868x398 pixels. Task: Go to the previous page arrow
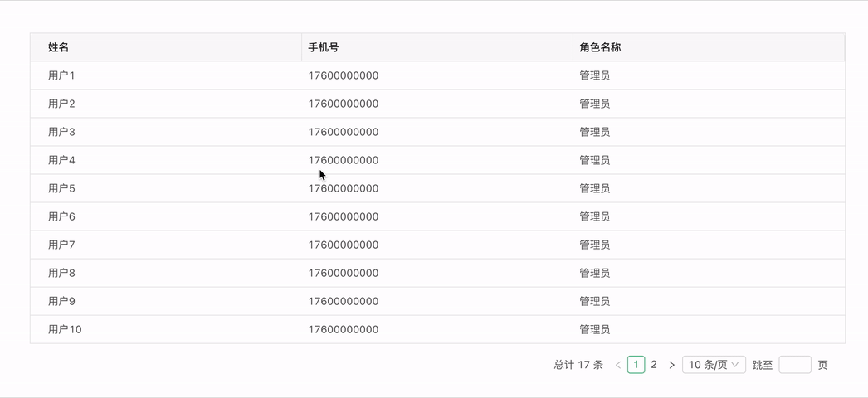pyautogui.click(x=618, y=365)
